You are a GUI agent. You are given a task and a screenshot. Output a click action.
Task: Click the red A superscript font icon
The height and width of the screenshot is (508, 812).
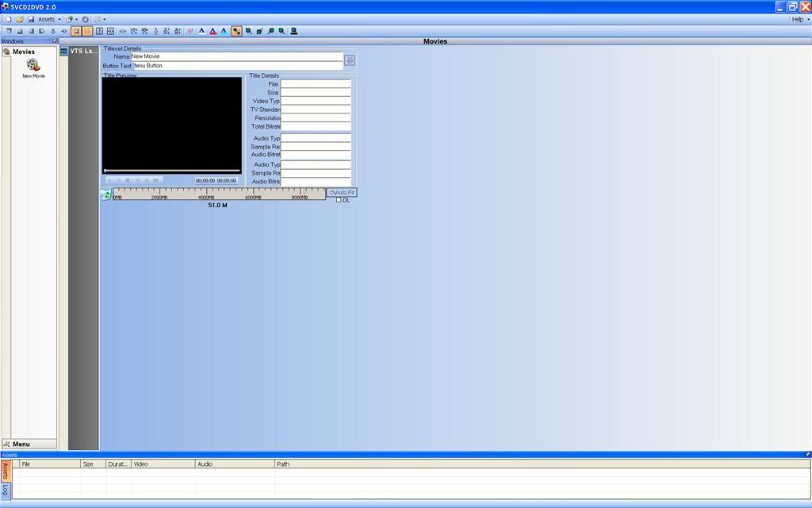pos(190,31)
